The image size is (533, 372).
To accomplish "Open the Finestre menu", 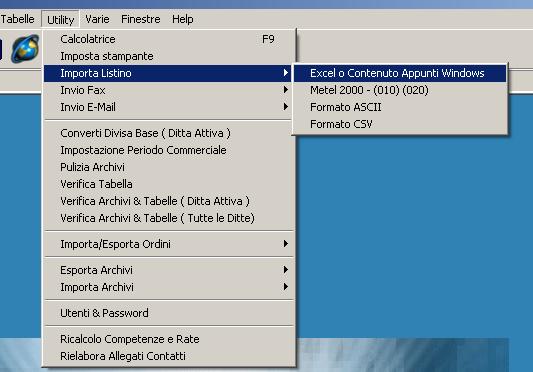I will 141,19.
